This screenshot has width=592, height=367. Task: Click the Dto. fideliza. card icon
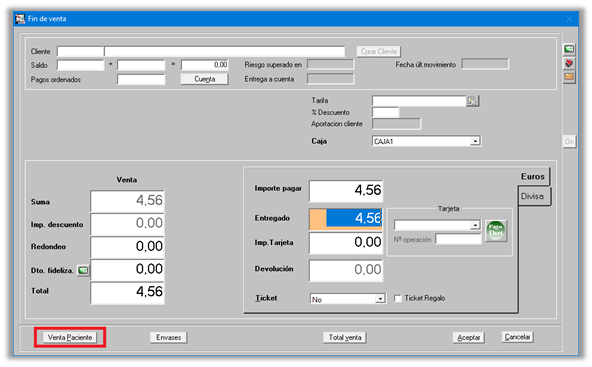(83, 270)
